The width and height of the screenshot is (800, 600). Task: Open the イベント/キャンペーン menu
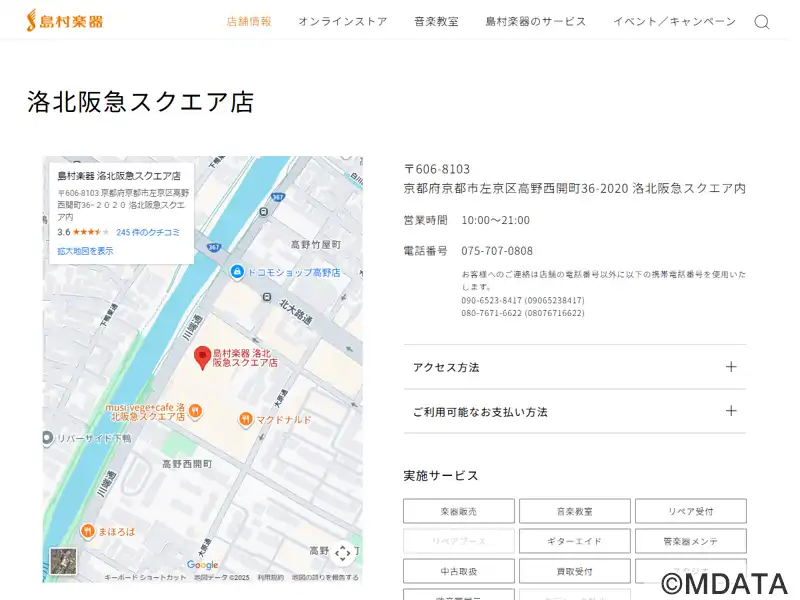point(674,21)
